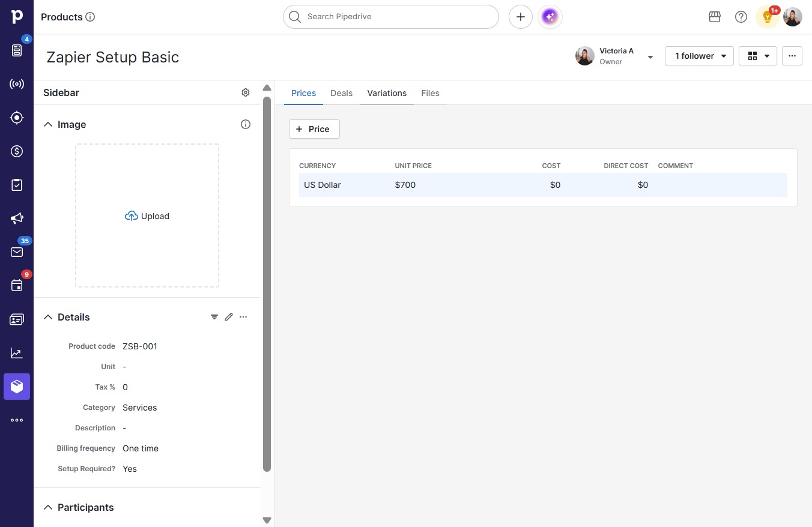812x527 pixels.
Task: Open Sidebar settings gear icon
Action: click(x=246, y=92)
